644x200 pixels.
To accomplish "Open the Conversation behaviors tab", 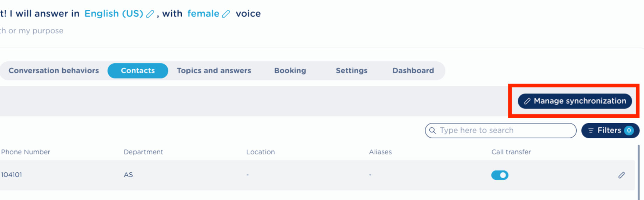I will click(54, 71).
